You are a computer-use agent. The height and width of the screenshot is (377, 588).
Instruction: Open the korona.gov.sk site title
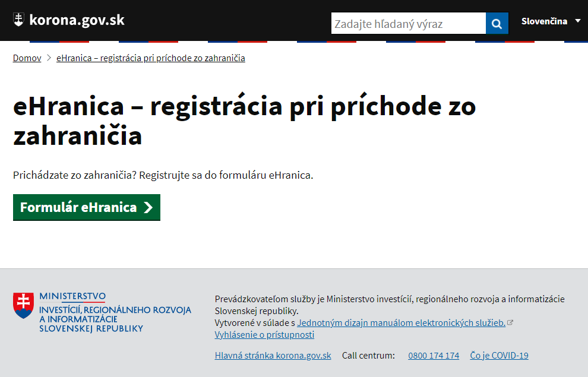(x=77, y=20)
